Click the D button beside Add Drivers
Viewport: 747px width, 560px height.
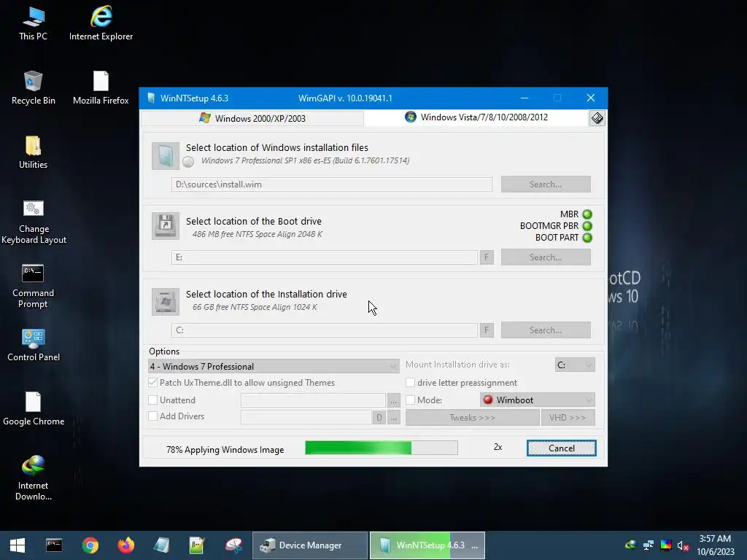tap(379, 418)
